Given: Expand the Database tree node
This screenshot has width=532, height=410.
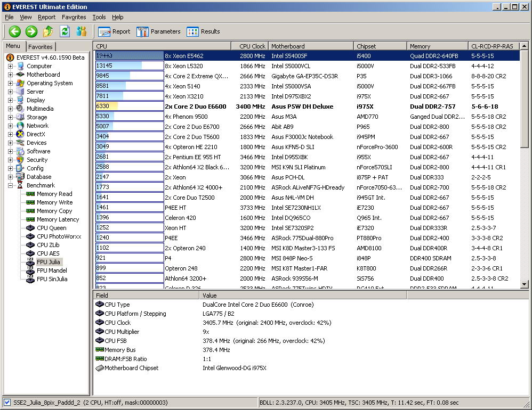Looking at the screenshot, I should tap(10, 177).
